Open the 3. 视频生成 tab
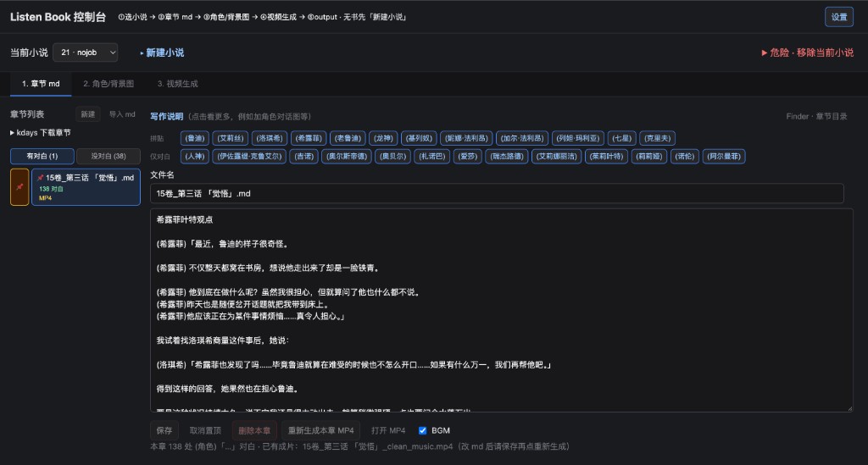 click(177, 84)
